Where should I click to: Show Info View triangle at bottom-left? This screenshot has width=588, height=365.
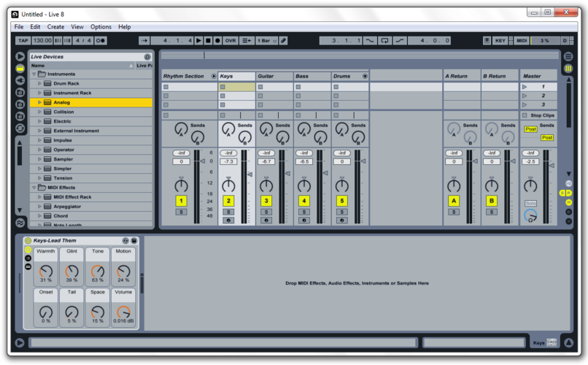tap(20, 342)
